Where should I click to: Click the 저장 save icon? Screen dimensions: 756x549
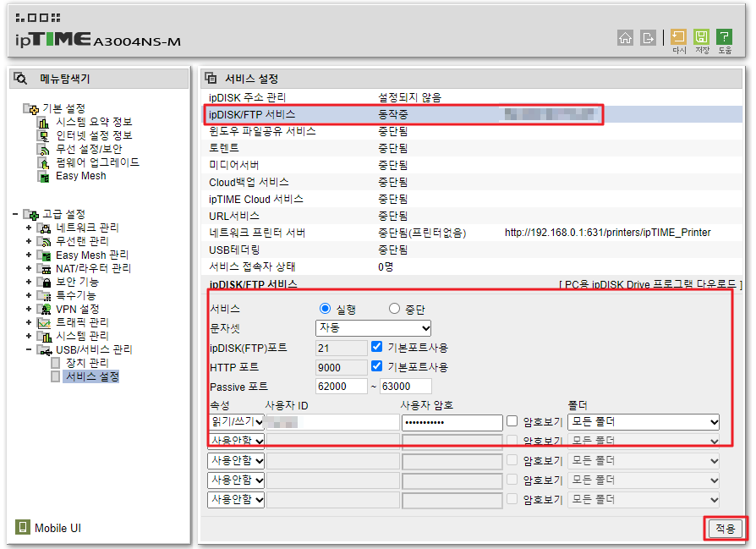[701, 38]
